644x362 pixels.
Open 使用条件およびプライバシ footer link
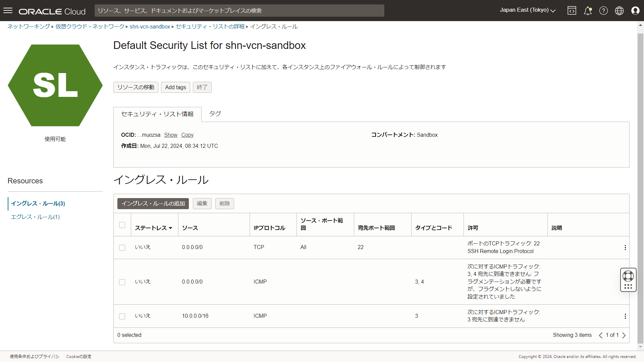pos(35,357)
